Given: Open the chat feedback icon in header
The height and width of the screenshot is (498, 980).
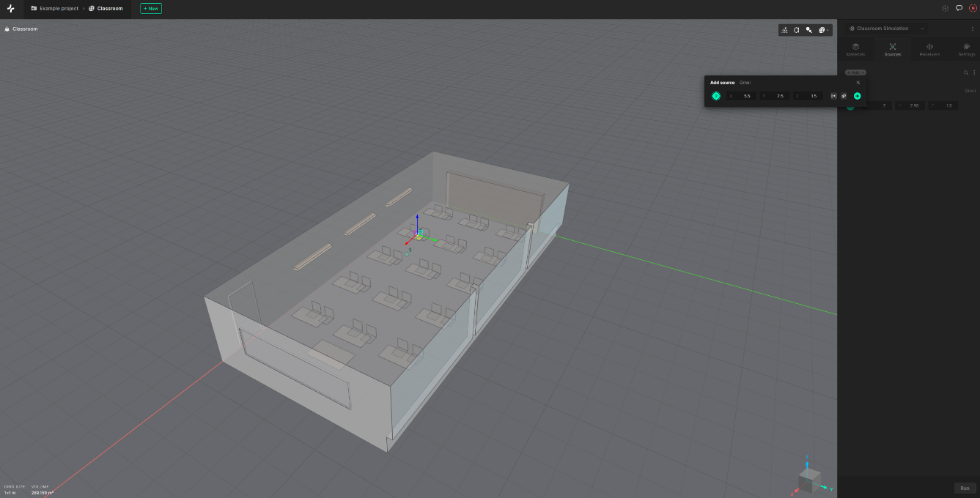Looking at the screenshot, I should coord(959,9).
